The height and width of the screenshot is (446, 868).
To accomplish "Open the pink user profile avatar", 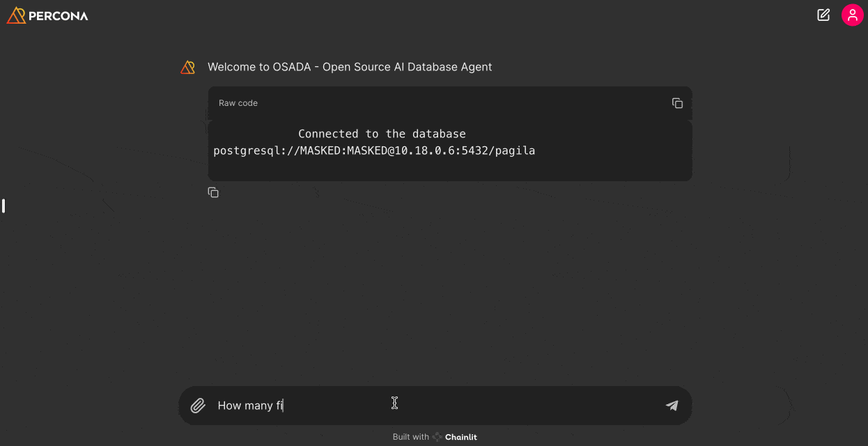I will (852, 15).
